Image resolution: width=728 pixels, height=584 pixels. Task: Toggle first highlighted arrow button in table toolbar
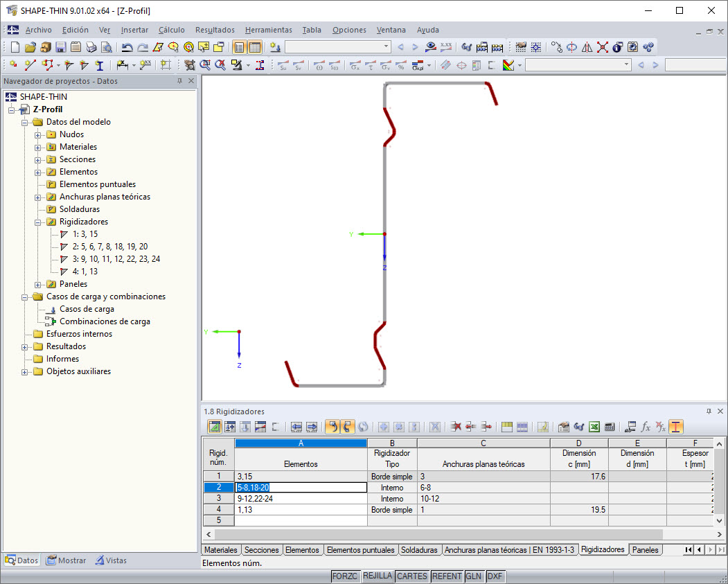click(332, 427)
